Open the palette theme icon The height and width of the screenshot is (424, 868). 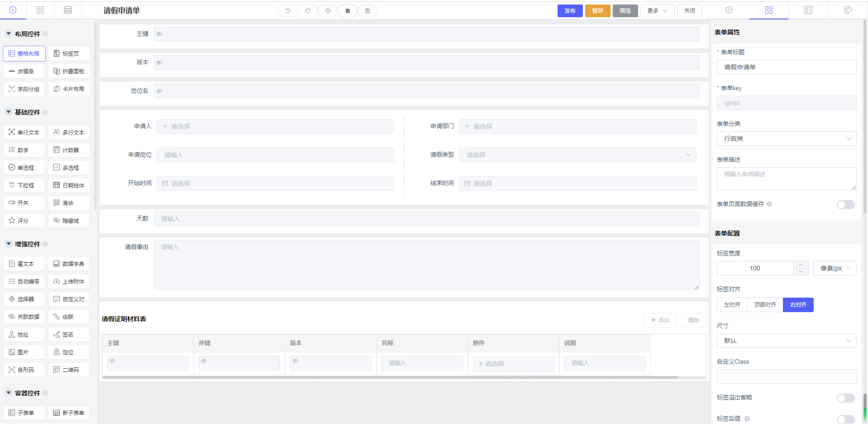[x=848, y=10]
